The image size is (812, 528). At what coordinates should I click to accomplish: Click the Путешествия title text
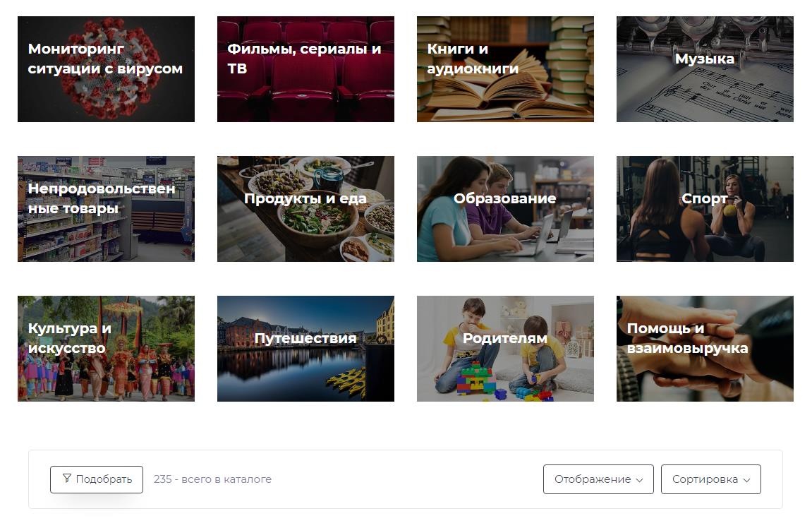click(305, 338)
